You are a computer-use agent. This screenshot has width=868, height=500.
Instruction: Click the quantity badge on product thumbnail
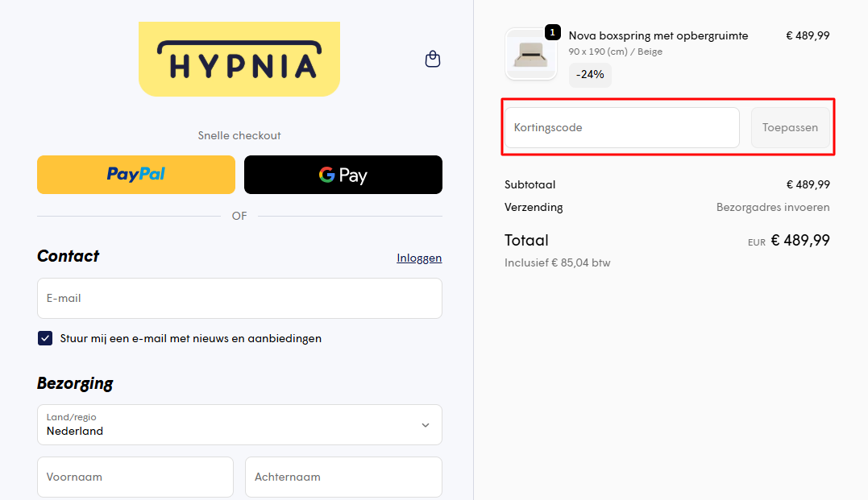pyautogui.click(x=553, y=32)
